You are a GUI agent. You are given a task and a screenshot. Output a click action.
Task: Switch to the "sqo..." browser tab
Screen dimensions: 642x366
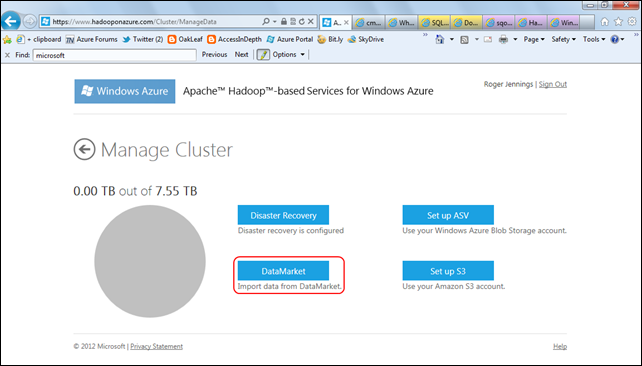499,23
